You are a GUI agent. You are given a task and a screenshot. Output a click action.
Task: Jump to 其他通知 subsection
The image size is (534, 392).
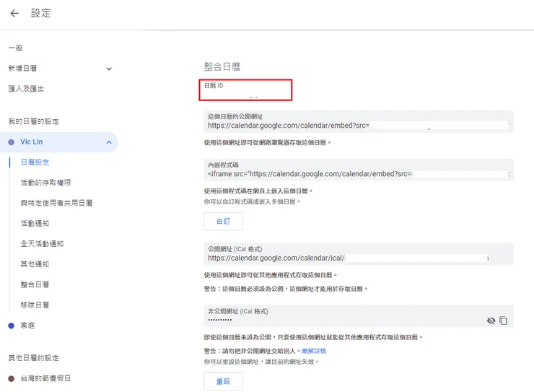[x=35, y=264]
